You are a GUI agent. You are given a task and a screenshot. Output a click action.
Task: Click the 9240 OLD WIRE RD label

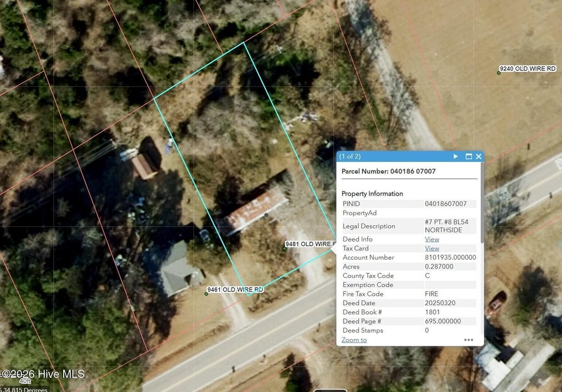click(527, 69)
